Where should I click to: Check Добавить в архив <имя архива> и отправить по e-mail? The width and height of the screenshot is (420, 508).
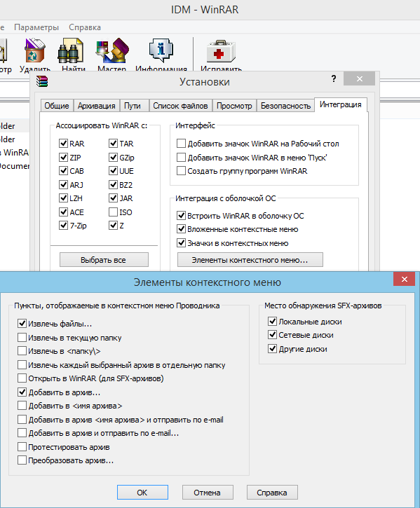pyautogui.click(x=22, y=420)
